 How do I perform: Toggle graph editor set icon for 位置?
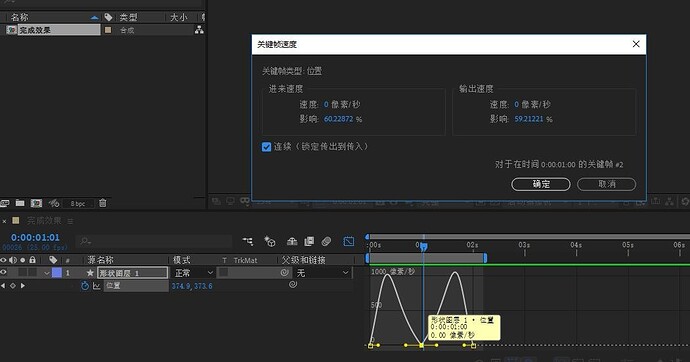coord(96,286)
